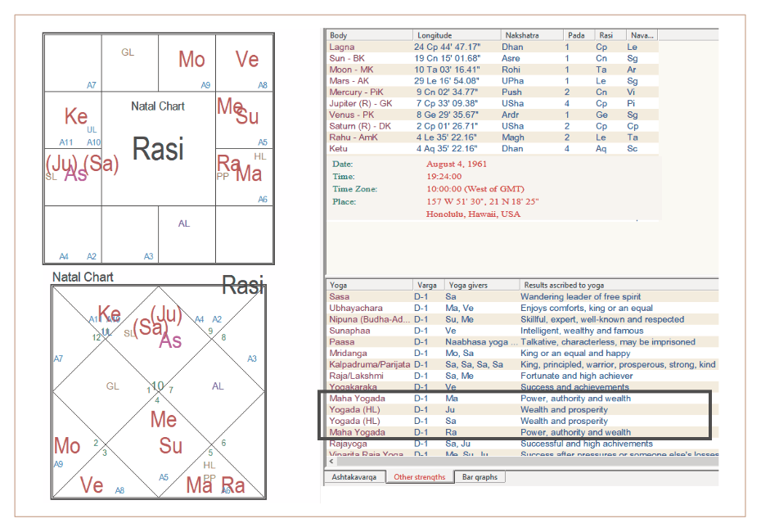The width and height of the screenshot is (761, 532).
Task: Select the Kalpadruma/Parijata yoga row
Action: [x=369, y=364]
